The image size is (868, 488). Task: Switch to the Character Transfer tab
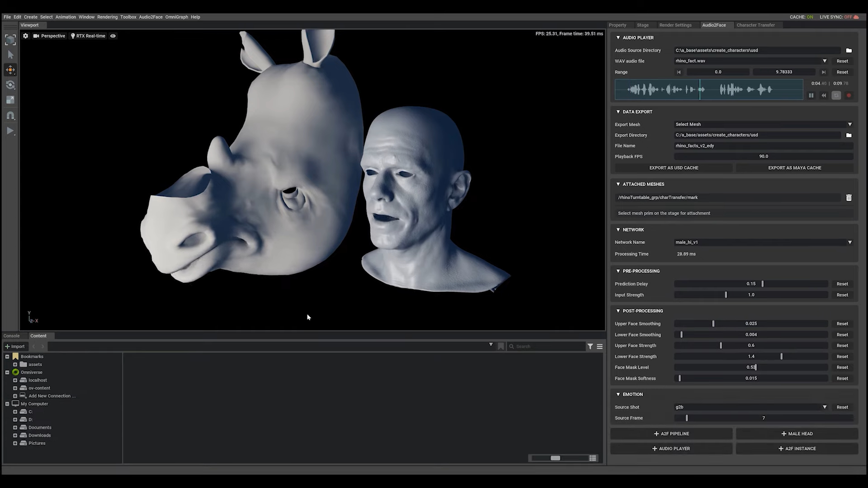click(755, 25)
